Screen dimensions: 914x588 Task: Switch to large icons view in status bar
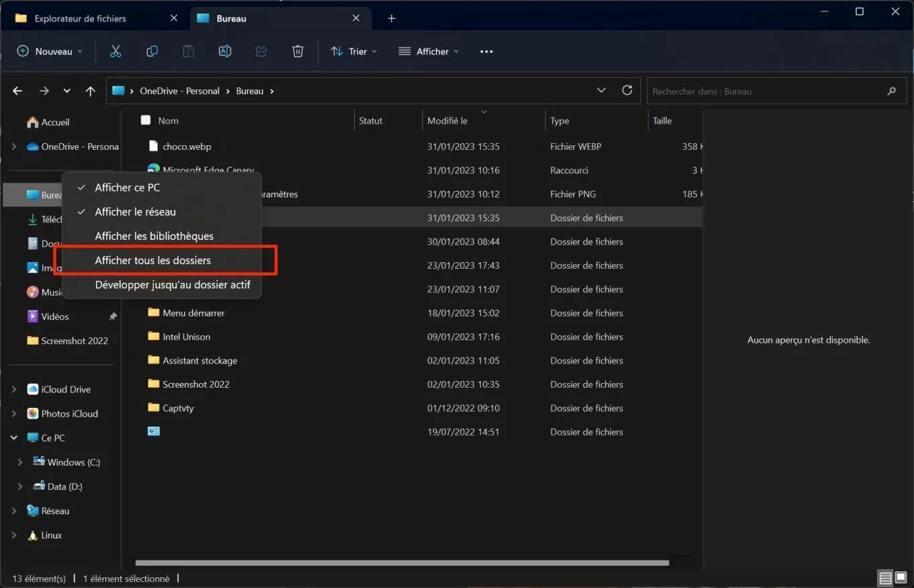(x=901, y=578)
